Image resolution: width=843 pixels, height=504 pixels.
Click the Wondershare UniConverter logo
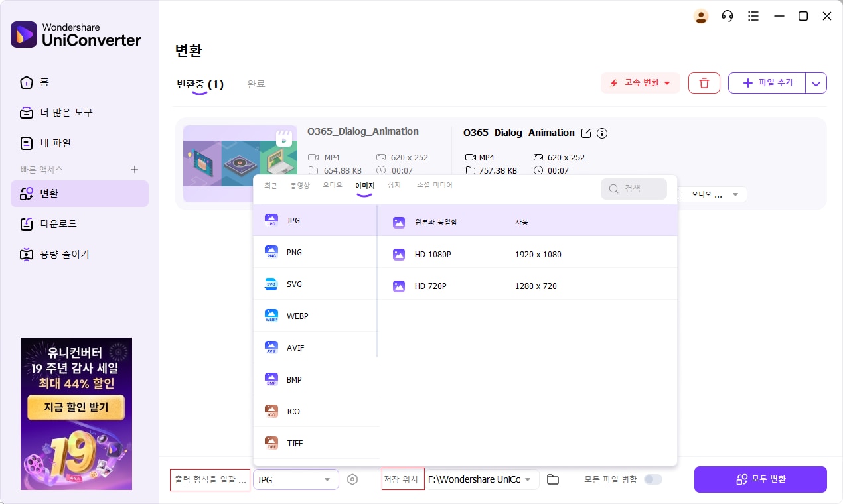(x=76, y=34)
